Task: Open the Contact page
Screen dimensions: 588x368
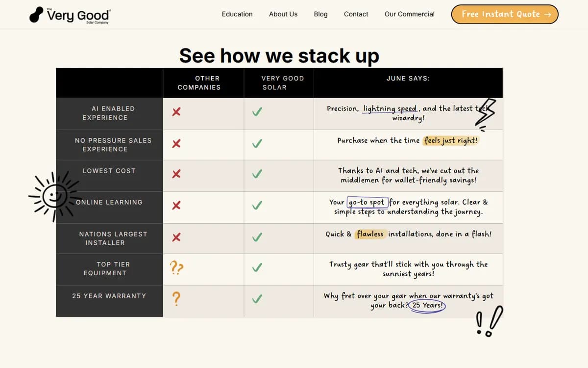Action: (x=356, y=14)
